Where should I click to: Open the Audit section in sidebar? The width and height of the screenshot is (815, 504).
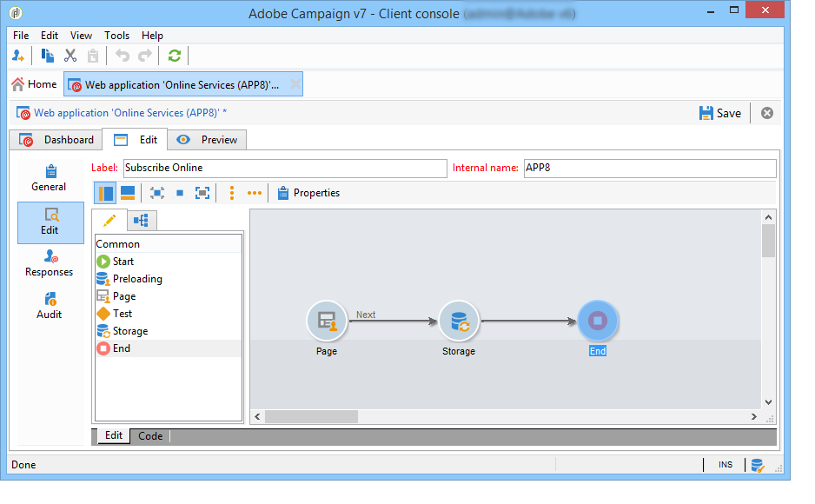[50, 306]
